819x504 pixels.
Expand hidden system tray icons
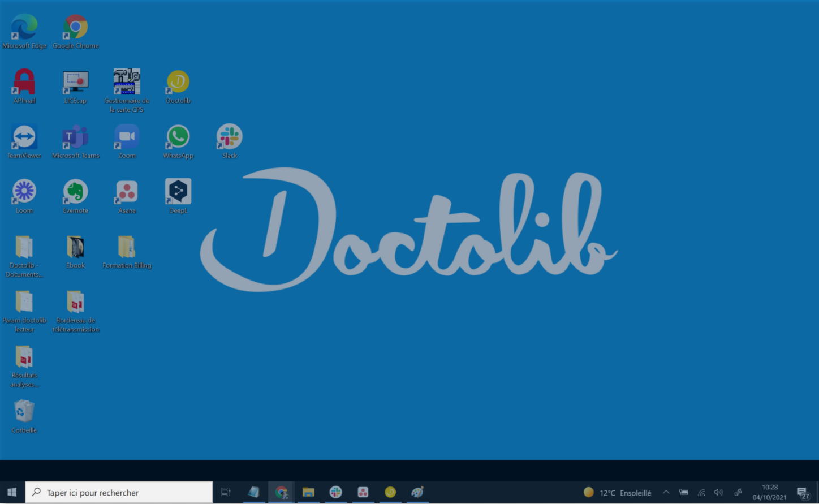(x=666, y=493)
